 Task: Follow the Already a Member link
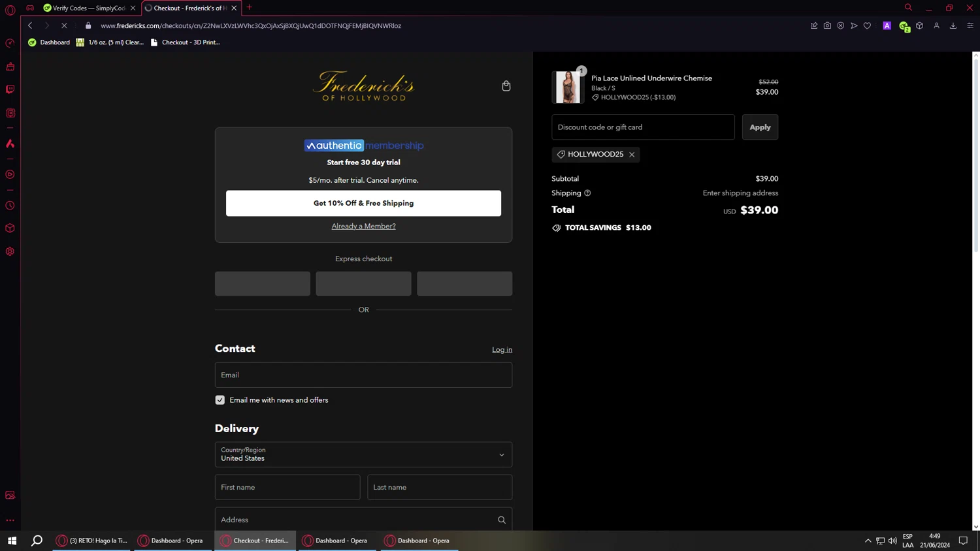pyautogui.click(x=363, y=227)
